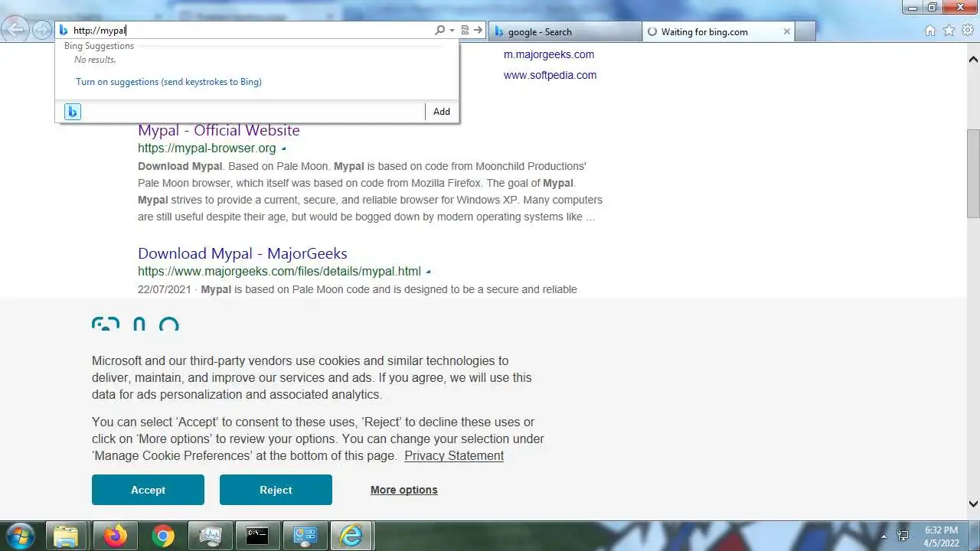Open the Control Panel taskbar icon
The width and height of the screenshot is (980, 551).
pos(305,536)
